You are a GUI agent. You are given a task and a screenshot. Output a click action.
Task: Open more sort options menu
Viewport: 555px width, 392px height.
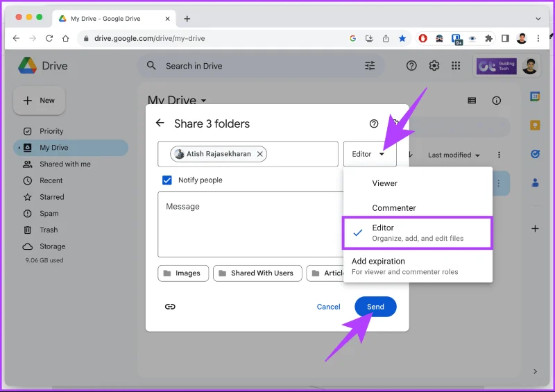pyautogui.click(x=499, y=155)
